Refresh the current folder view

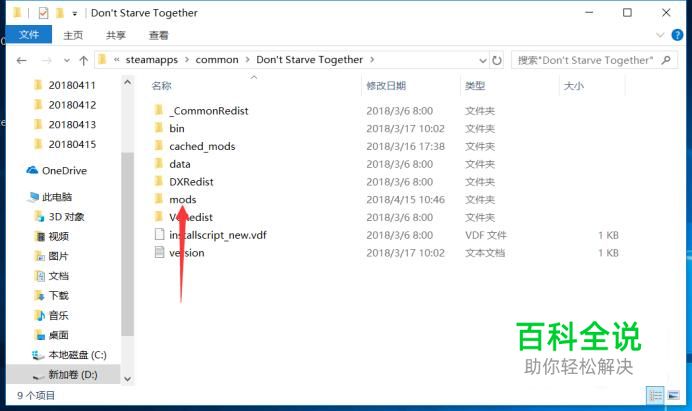497,60
